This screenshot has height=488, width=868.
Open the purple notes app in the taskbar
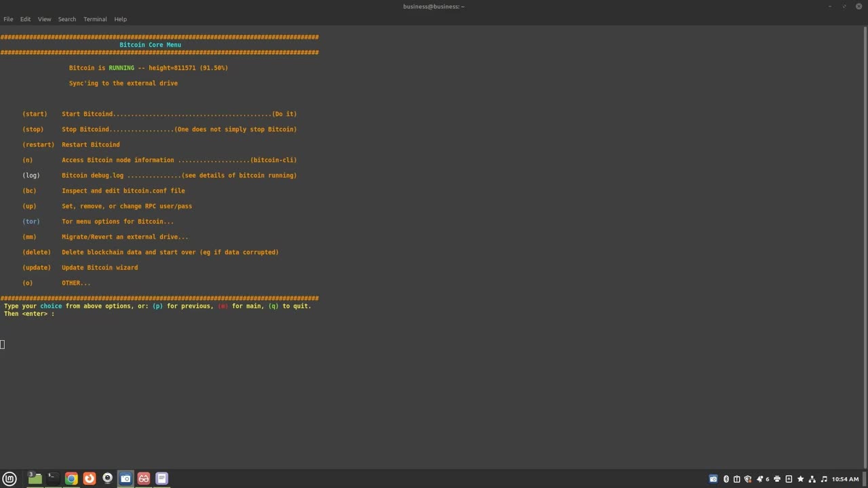pyautogui.click(x=161, y=479)
